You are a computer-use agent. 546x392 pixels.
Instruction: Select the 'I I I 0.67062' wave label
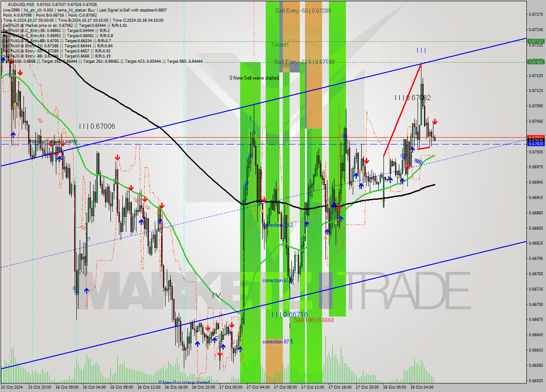(x=412, y=98)
